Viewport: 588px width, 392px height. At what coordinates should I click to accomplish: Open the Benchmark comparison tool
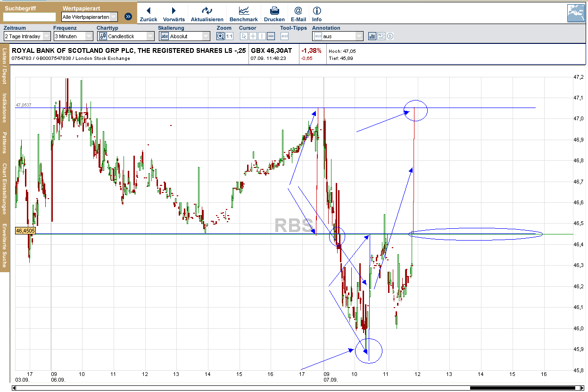click(x=244, y=10)
